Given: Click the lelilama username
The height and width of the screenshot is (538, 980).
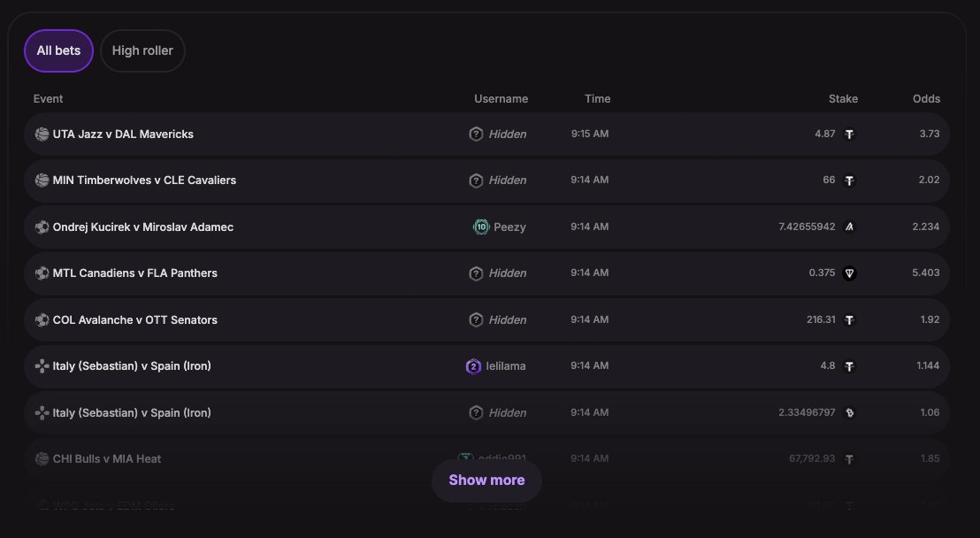Looking at the screenshot, I should 506,366.
